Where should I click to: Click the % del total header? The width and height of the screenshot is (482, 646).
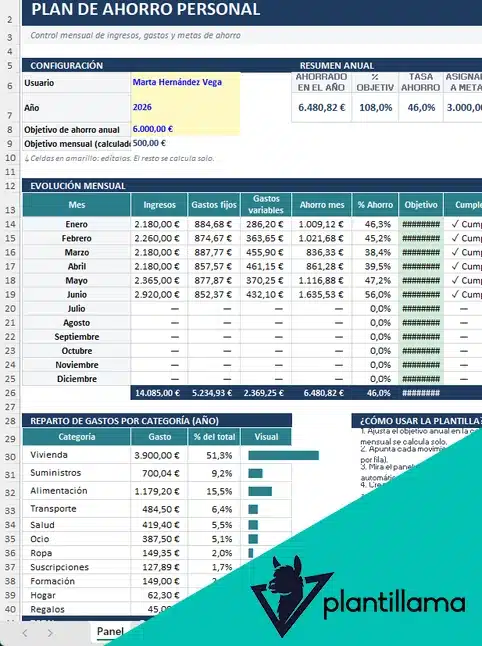click(214, 437)
